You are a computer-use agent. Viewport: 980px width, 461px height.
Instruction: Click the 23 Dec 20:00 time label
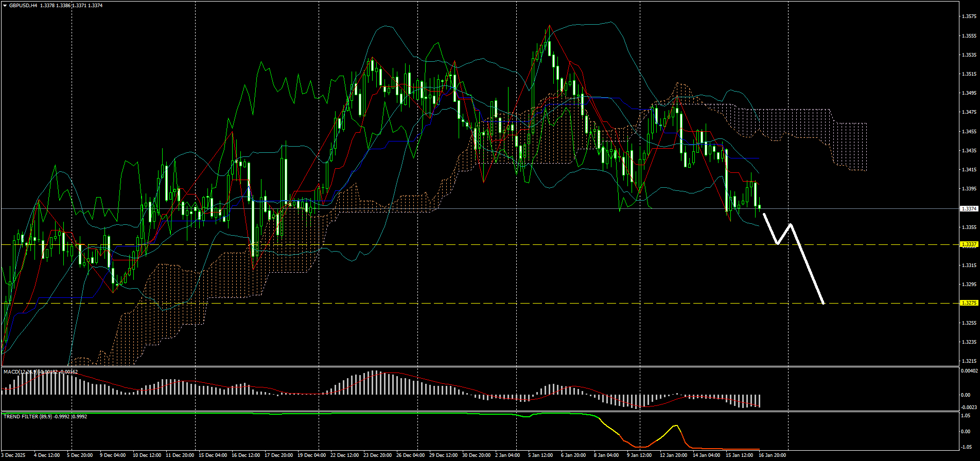[377, 455]
